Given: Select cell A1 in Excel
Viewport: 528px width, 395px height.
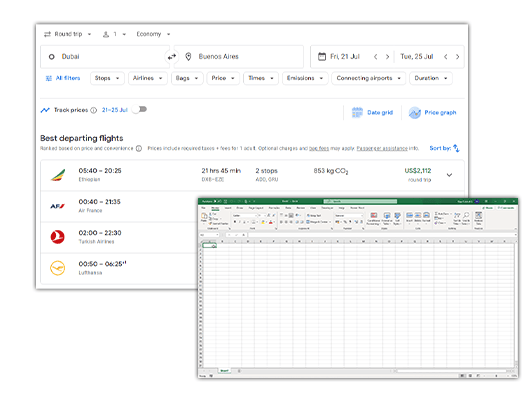Looking at the screenshot, I should click(209, 246).
